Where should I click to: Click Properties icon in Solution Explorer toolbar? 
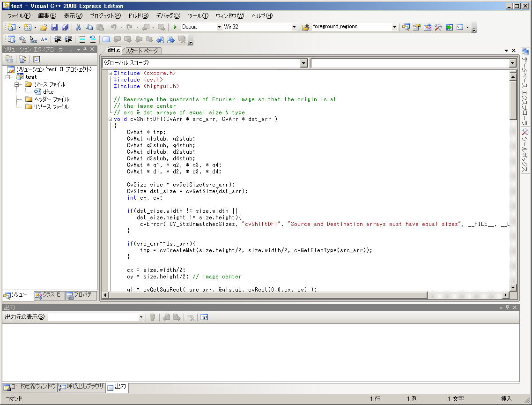pyautogui.click(x=9, y=60)
